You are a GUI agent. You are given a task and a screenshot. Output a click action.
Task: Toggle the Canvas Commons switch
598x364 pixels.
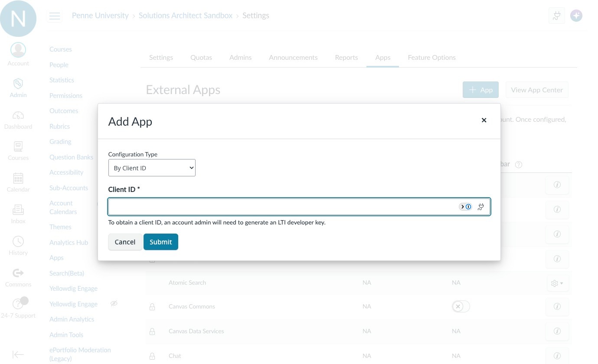(461, 306)
